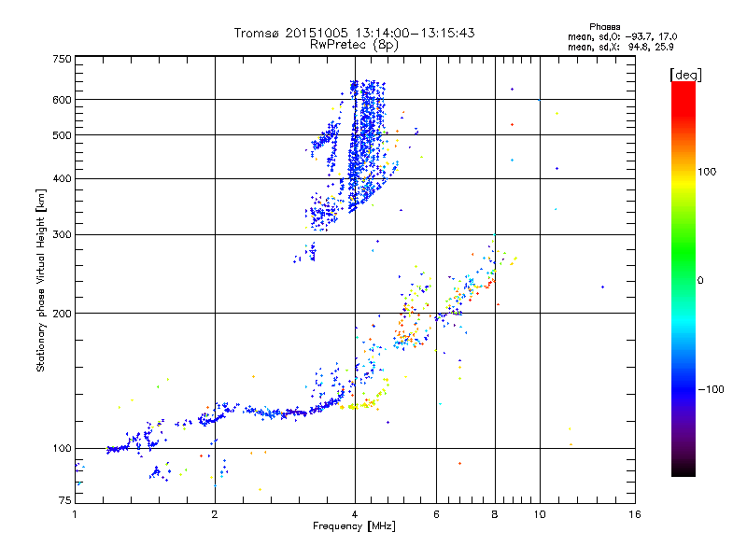Click y-axis tick label '600'
Screen dimensions: 747x560
[x=62, y=100]
